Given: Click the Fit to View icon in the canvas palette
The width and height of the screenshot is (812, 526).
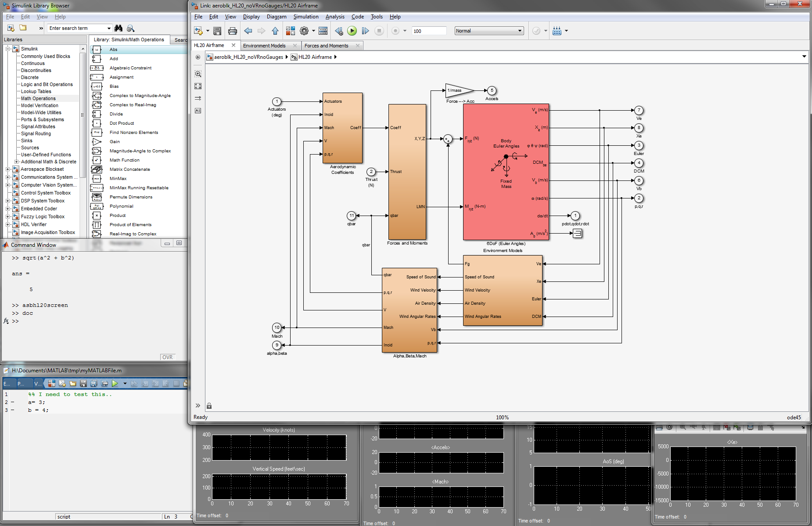Looking at the screenshot, I should 198,86.
